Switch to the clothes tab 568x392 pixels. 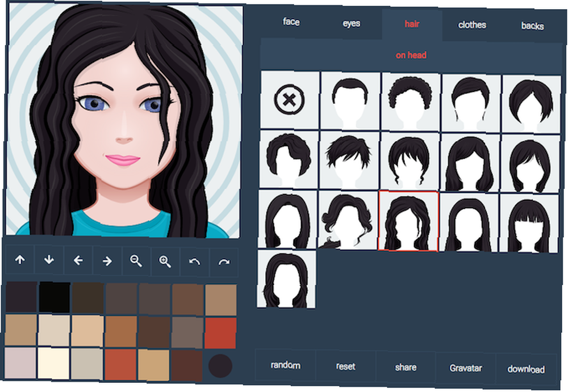(472, 25)
